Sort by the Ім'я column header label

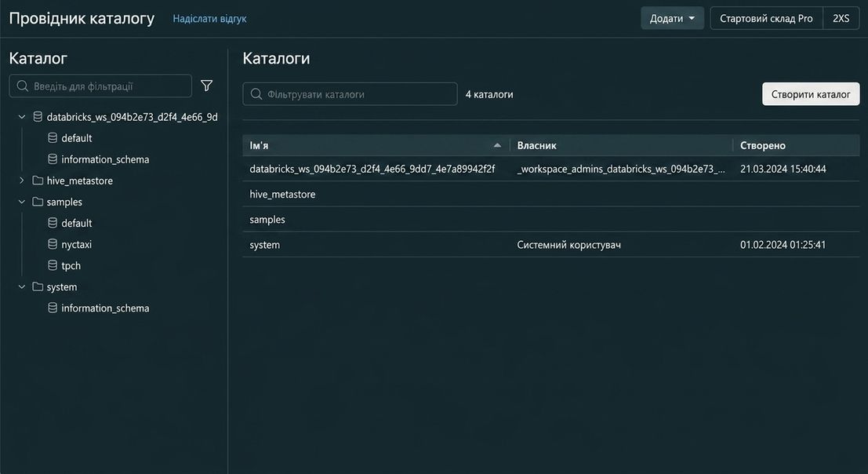tap(259, 146)
